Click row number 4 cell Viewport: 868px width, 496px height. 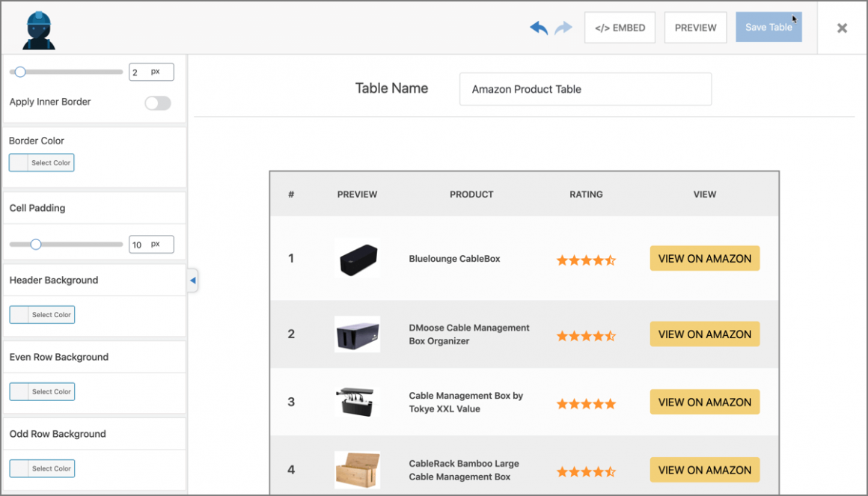point(291,470)
